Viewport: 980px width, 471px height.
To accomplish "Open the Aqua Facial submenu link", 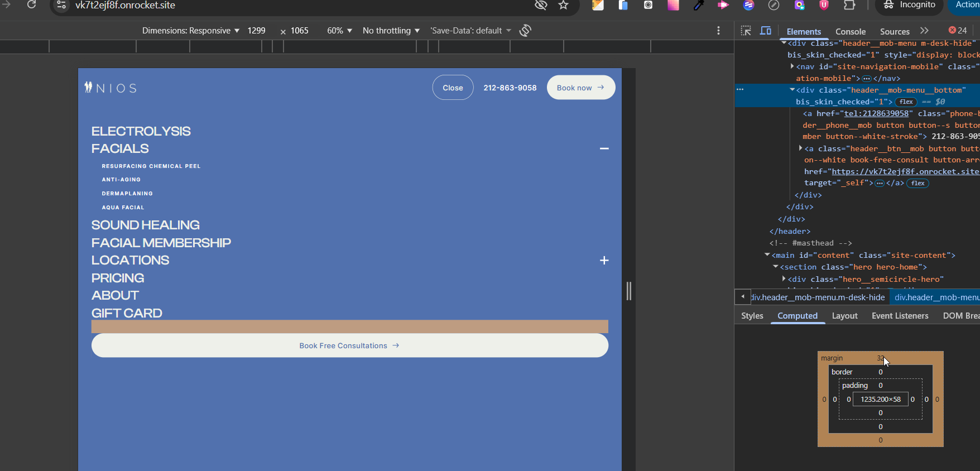I will 123,208.
